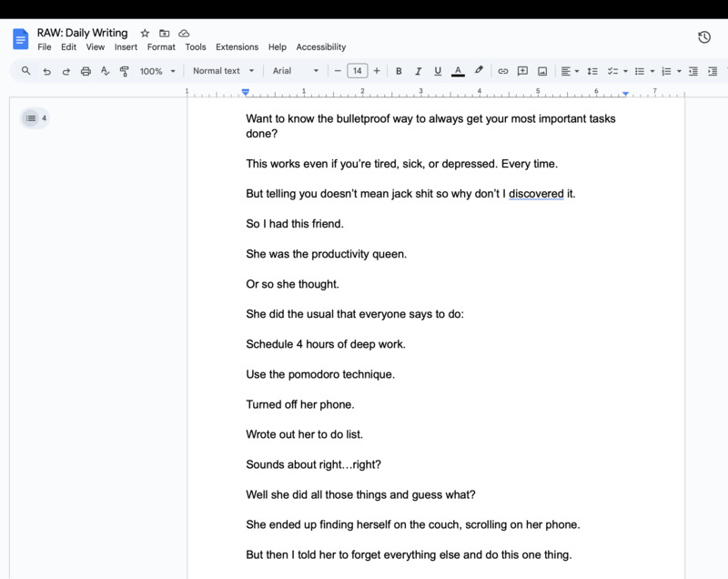Activate the paint format tool
728x579 pixels.
124,71
